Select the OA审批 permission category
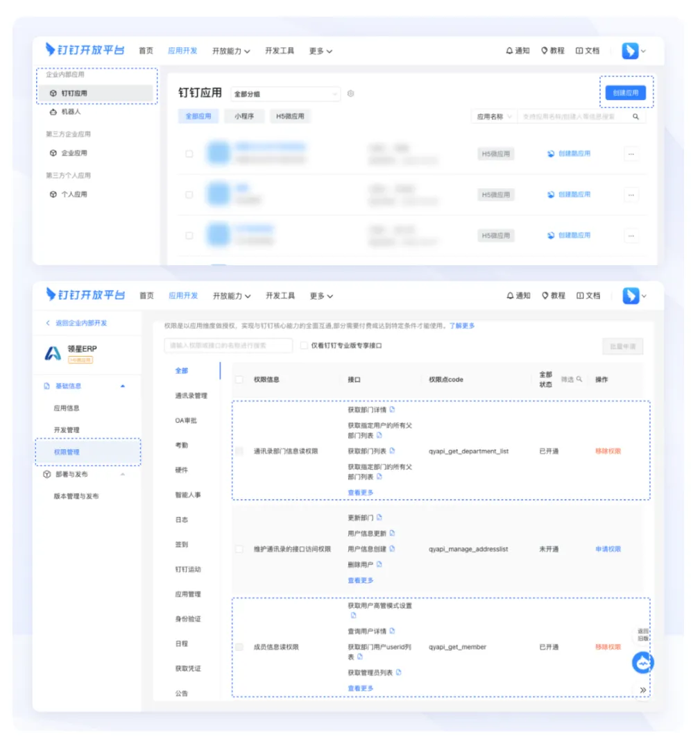700x744 pixels. [186, 420]
